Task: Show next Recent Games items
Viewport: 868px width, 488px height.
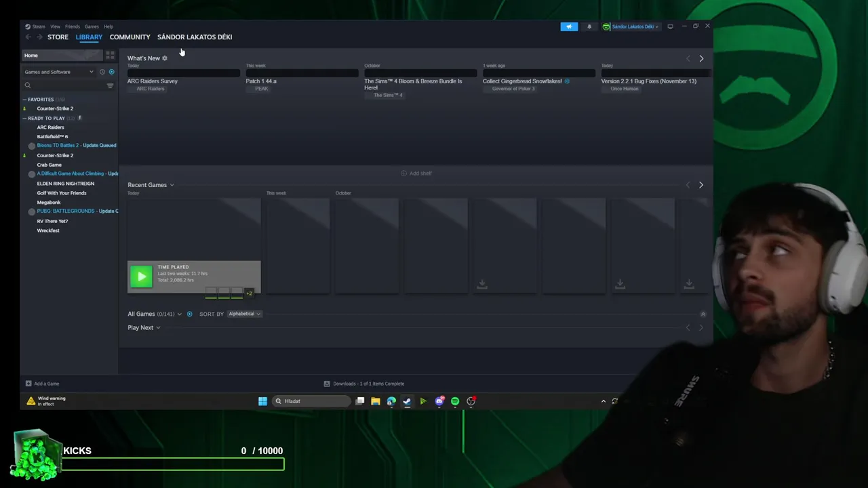Action: (701, 185)
